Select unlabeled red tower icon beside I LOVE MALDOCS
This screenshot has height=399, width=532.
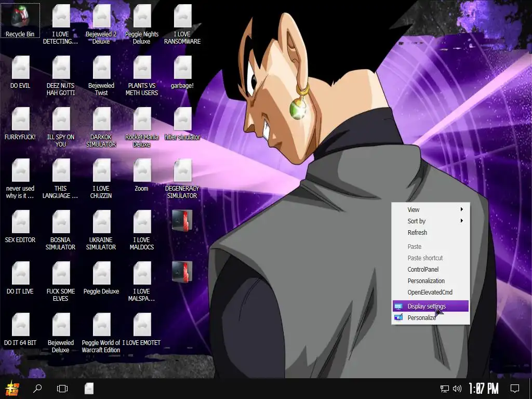[182, 220]
